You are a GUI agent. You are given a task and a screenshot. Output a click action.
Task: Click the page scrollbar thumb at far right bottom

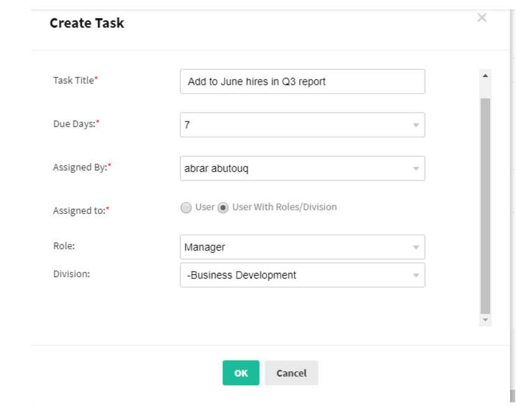[x=512, y=396]
